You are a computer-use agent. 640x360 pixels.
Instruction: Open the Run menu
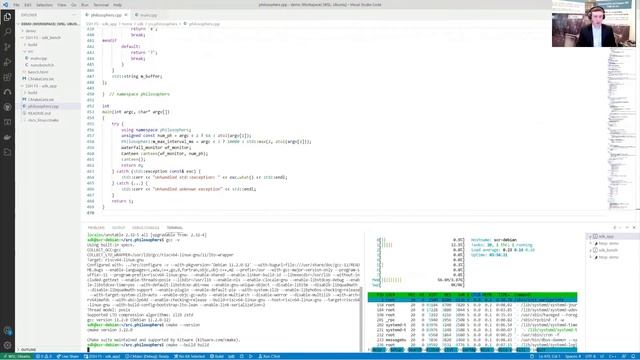click(x=84, y=5)
